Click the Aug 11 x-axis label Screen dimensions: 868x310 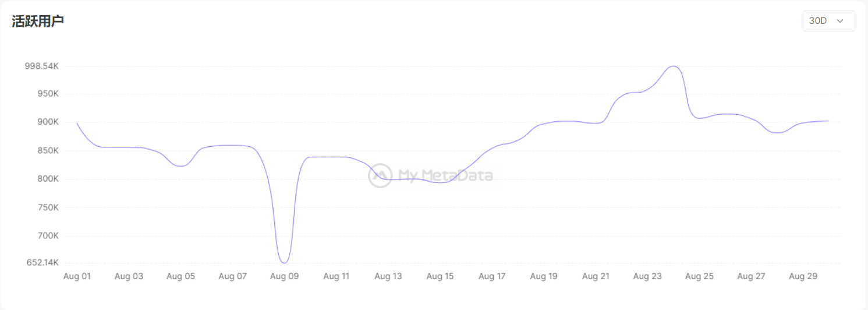pos(336,276)
